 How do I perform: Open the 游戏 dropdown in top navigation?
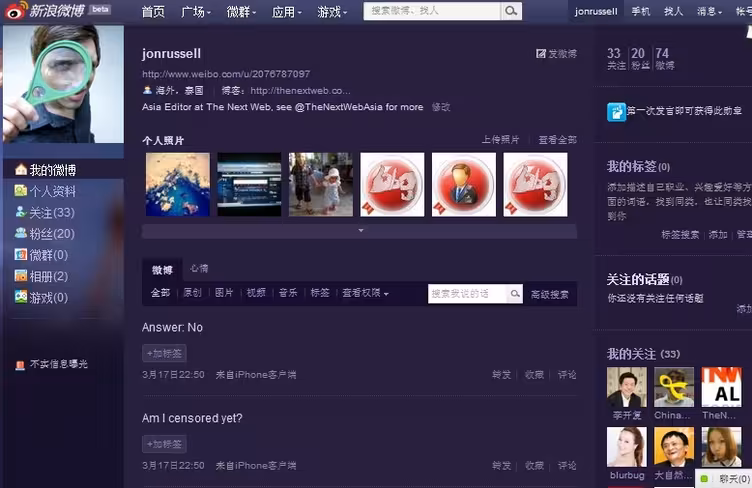point(332,12)
